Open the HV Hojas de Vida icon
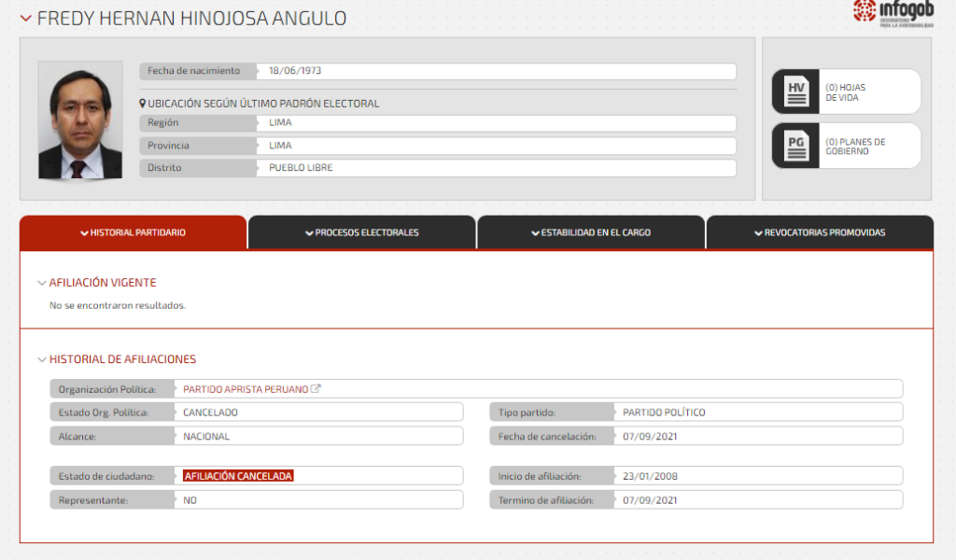Screen dimensions: 956x560 click(796, 91)
